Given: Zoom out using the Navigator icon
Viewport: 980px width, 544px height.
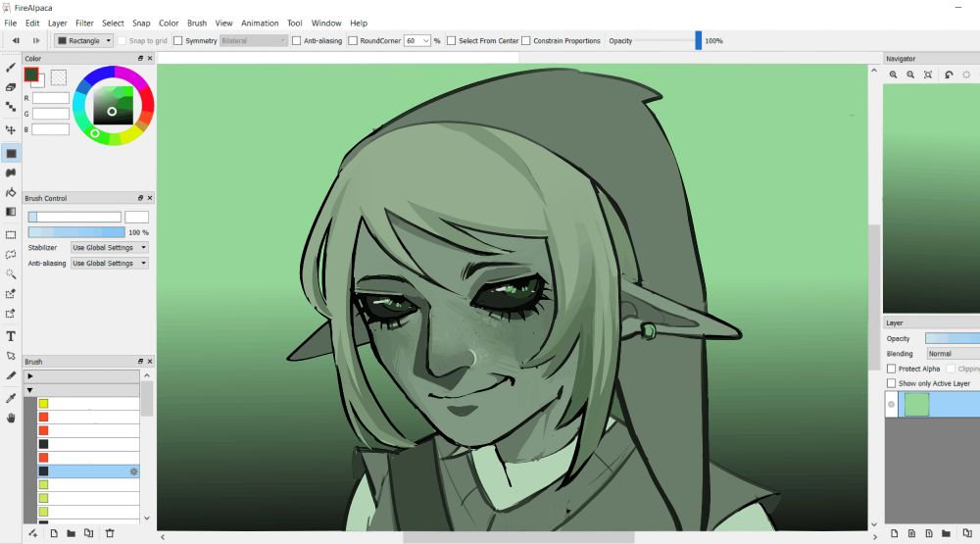Looking at the screenshot, I should tap(910, 74).
